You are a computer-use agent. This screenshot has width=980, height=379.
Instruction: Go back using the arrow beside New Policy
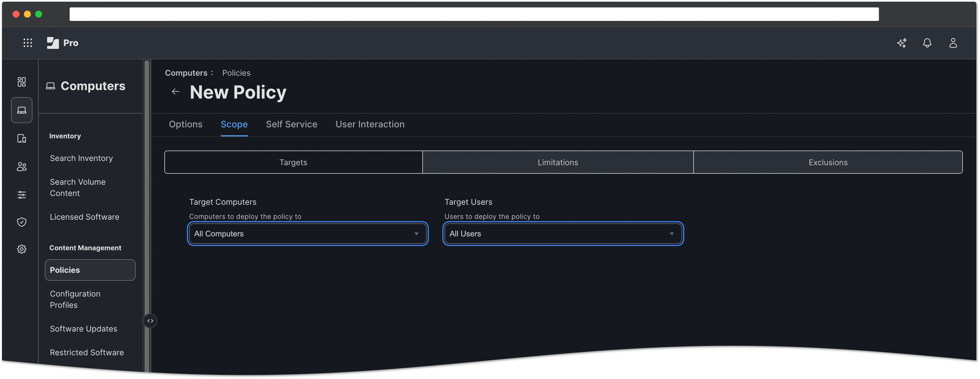coord(175,92)
